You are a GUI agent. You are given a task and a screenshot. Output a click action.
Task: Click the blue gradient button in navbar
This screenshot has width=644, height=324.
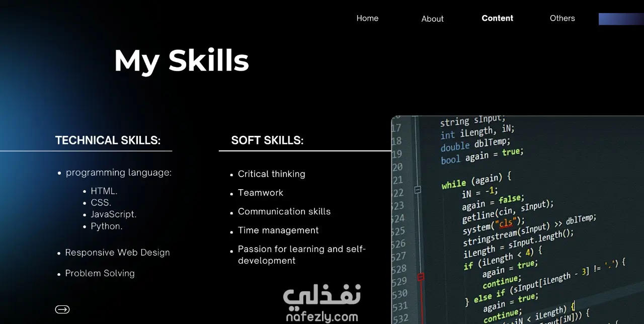[x=621, y=19]
